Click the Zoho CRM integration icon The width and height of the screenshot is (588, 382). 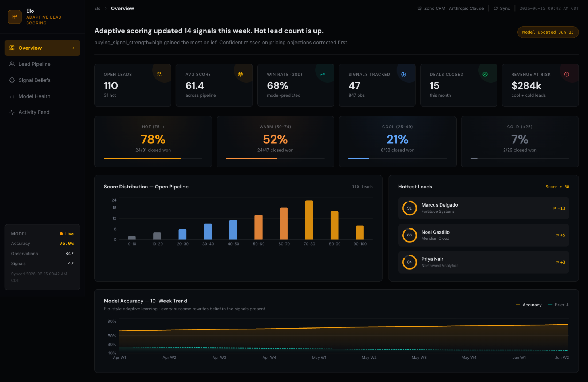click(419, 8)
